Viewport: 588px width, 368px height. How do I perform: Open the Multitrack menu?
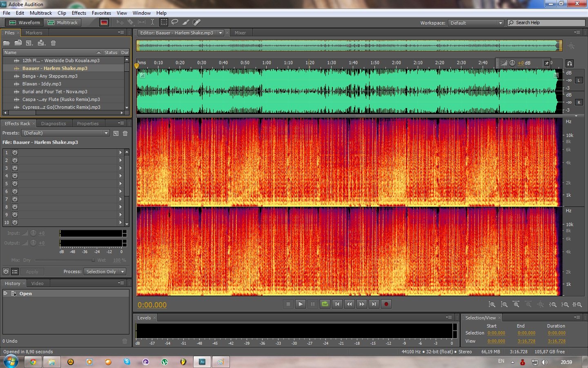[41, 13]
